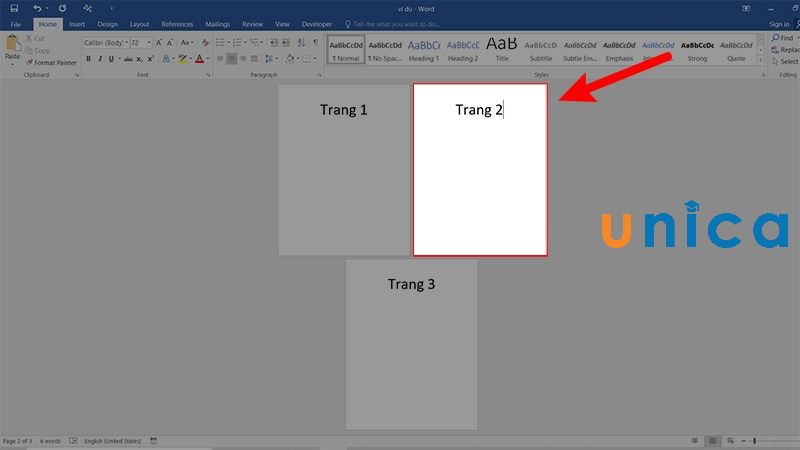Click the Decrease Indent icon
The image size is (800, 450).
pyautogui.click(x=274, y=42)
